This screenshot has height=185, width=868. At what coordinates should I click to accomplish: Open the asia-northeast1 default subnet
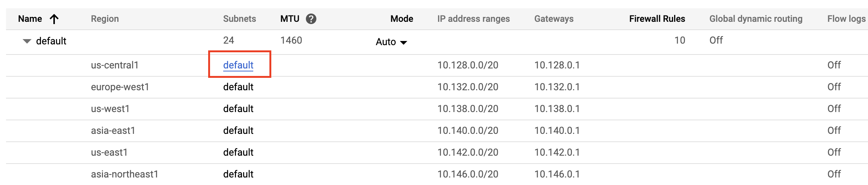point(238,174)
